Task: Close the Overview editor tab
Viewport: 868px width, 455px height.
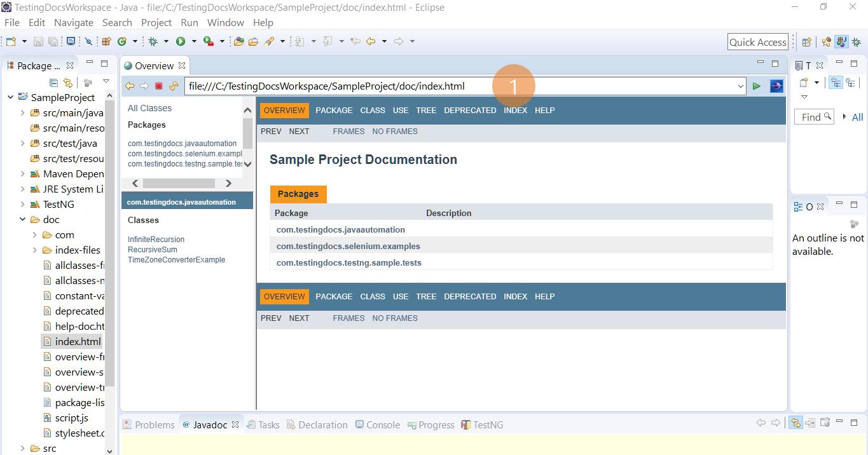Action: (182, 65)
